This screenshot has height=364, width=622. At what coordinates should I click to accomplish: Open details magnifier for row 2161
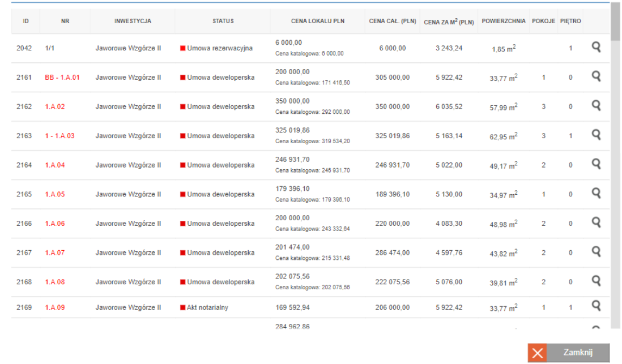coord(596,76)
